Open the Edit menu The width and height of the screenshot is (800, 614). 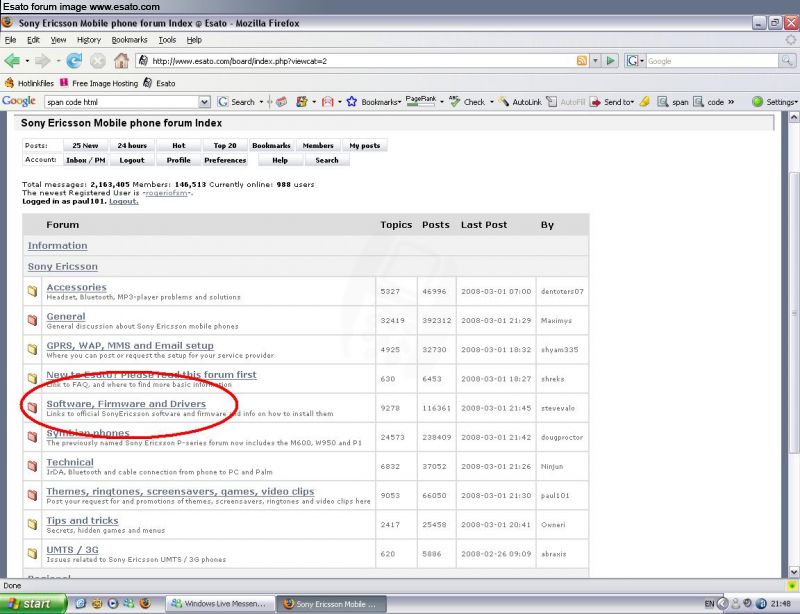[33, 40]
